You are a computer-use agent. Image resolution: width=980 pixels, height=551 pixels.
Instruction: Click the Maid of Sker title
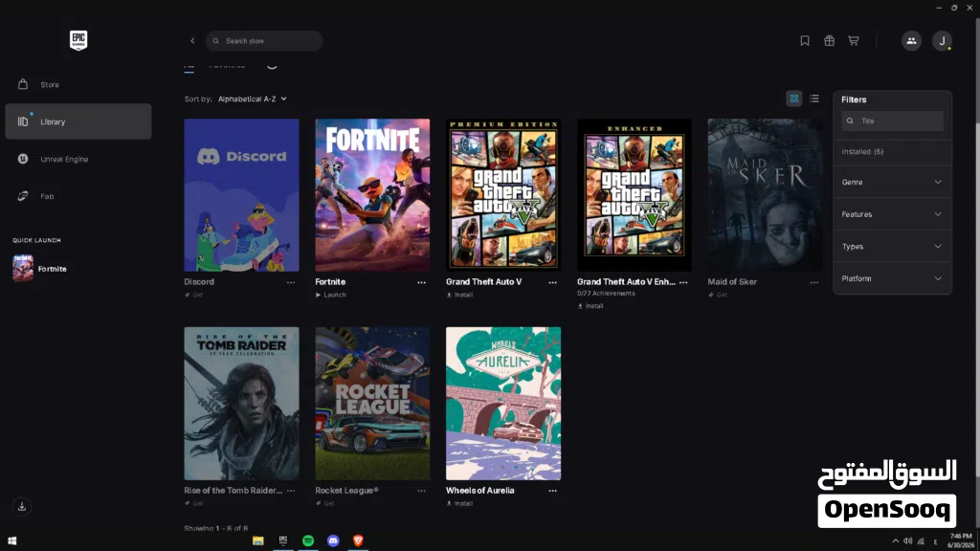pos(732,282)
